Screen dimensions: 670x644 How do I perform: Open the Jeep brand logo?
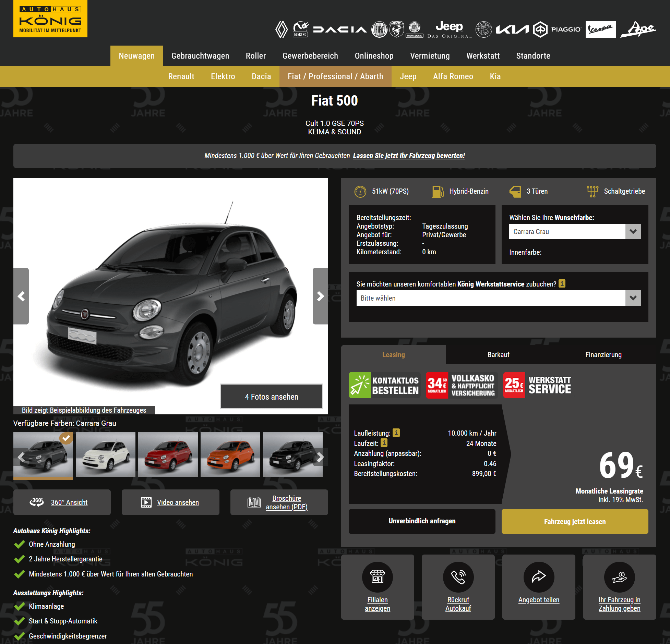[x=450, y=29]
